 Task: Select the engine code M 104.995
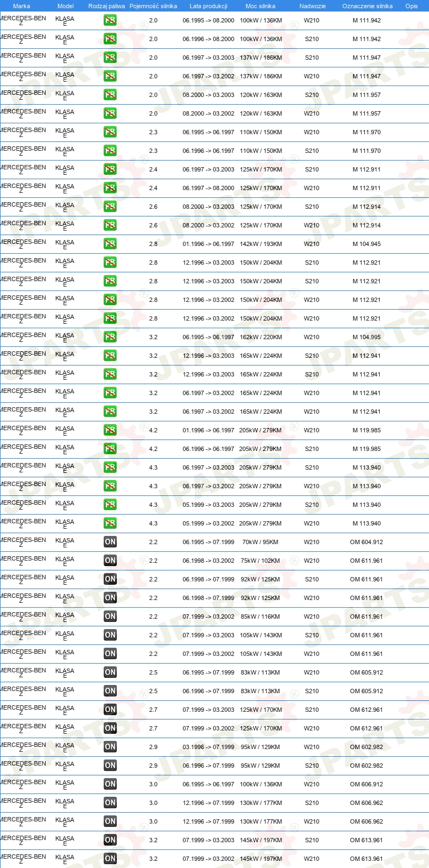[x=366, y=337]
